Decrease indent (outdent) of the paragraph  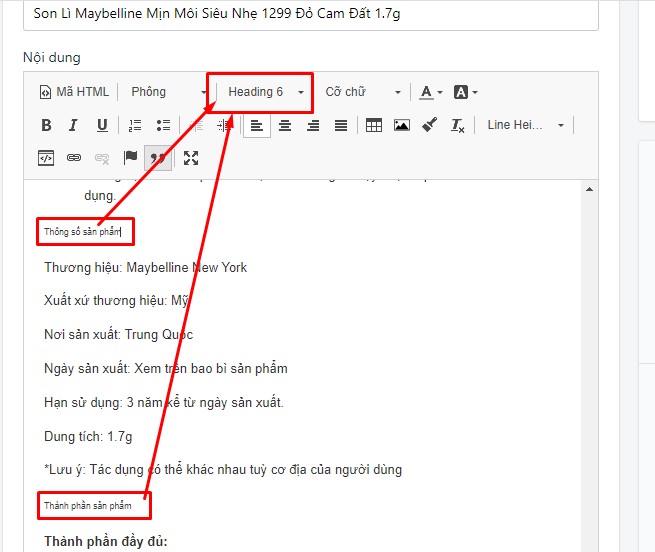coord(196,125)
